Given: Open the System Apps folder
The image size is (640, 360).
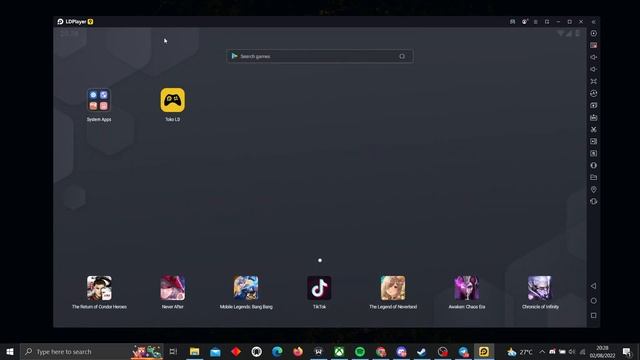Looking at the screenshot, I should point(99,100).
